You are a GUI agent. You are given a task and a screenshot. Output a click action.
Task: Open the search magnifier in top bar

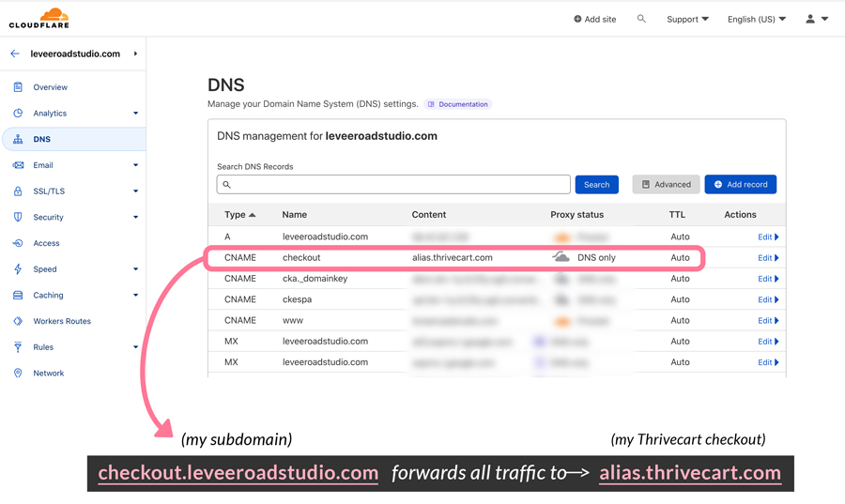pos(641,19)
